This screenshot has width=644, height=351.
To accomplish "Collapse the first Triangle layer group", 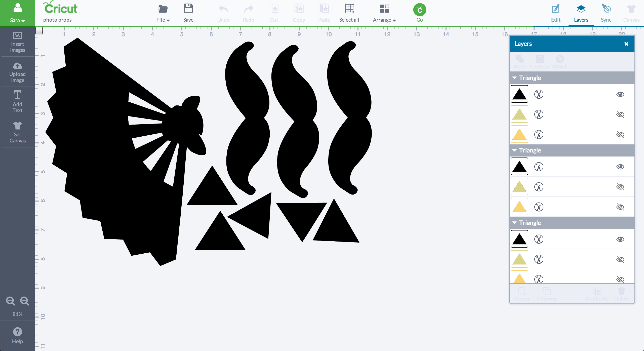I will coord(514,78).
